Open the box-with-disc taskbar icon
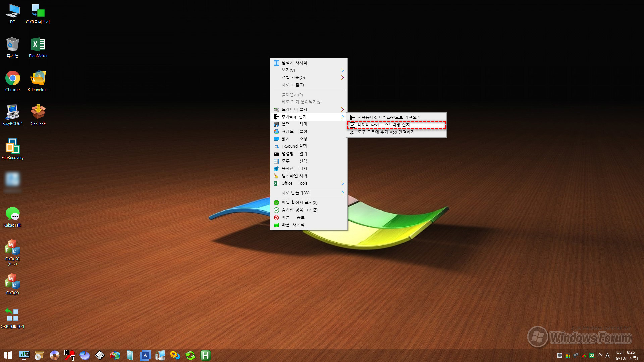Image resolution: width=644 pixels, height=362 pixels. click(x=39, y=355)
